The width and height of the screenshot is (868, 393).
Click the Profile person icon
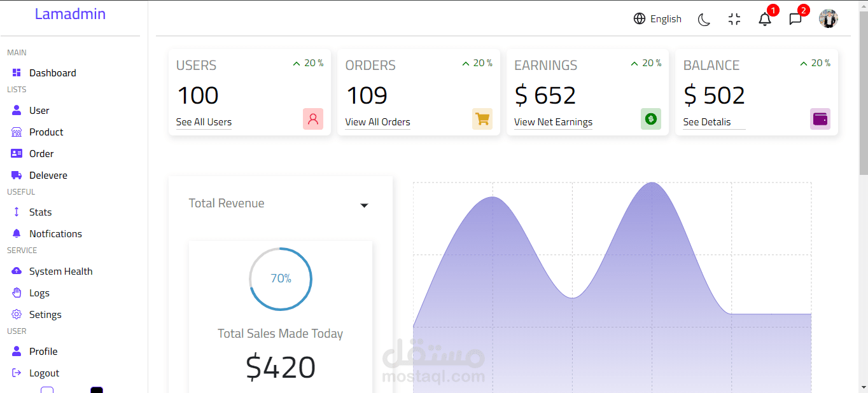(x=17, y=351)
